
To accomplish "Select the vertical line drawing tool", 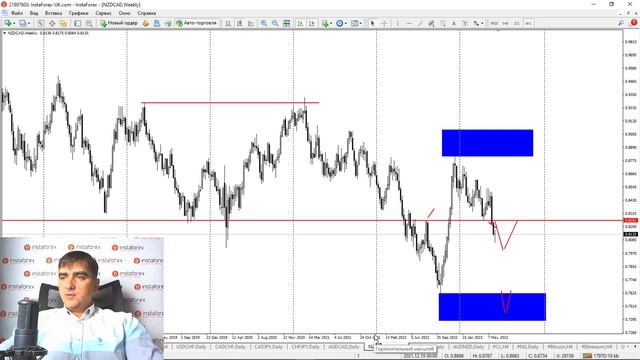I will coord(398,23).
